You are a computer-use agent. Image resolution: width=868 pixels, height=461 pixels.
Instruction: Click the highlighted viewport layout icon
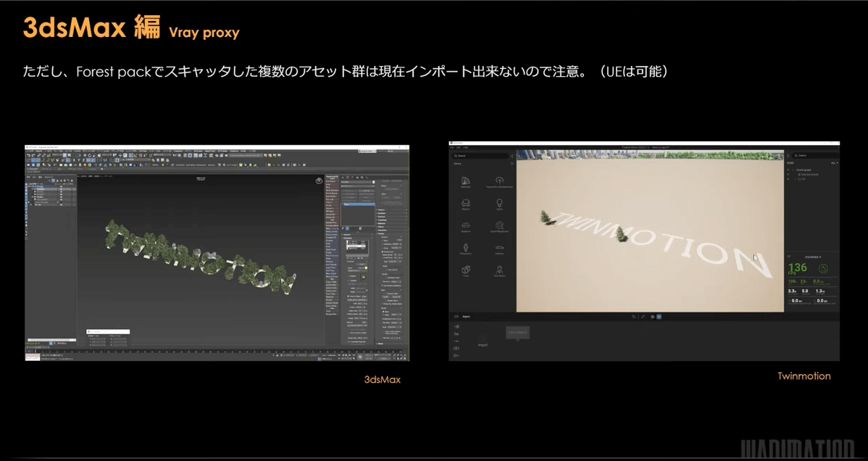pos(659,316)
